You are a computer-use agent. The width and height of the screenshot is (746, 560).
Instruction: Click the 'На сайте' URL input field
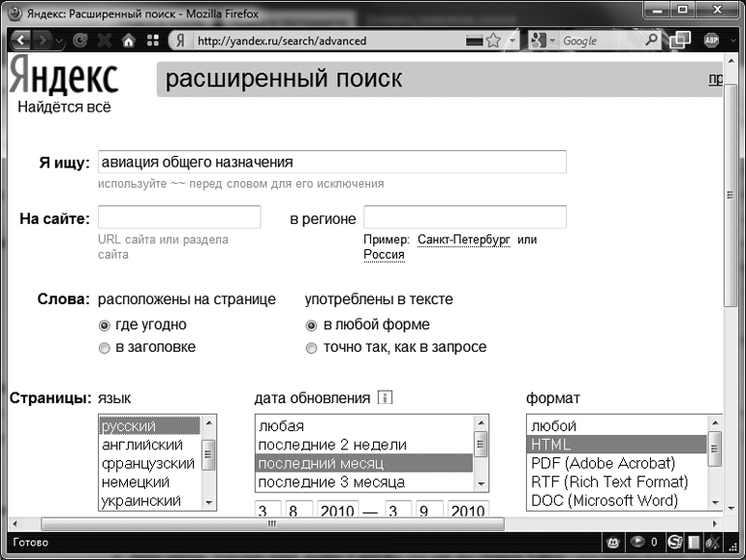click(x=179, y=217)
